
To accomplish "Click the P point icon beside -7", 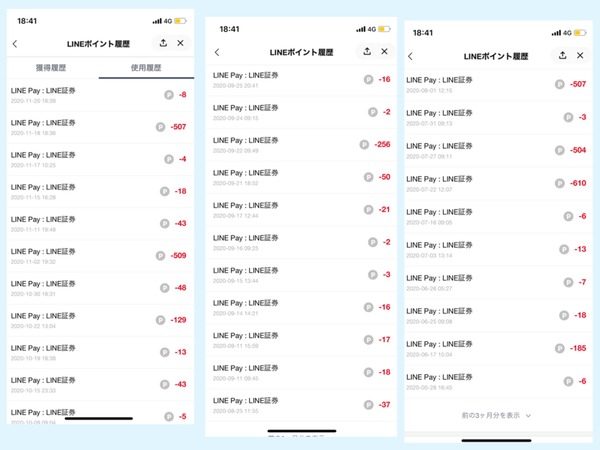I will pos(568,282).
